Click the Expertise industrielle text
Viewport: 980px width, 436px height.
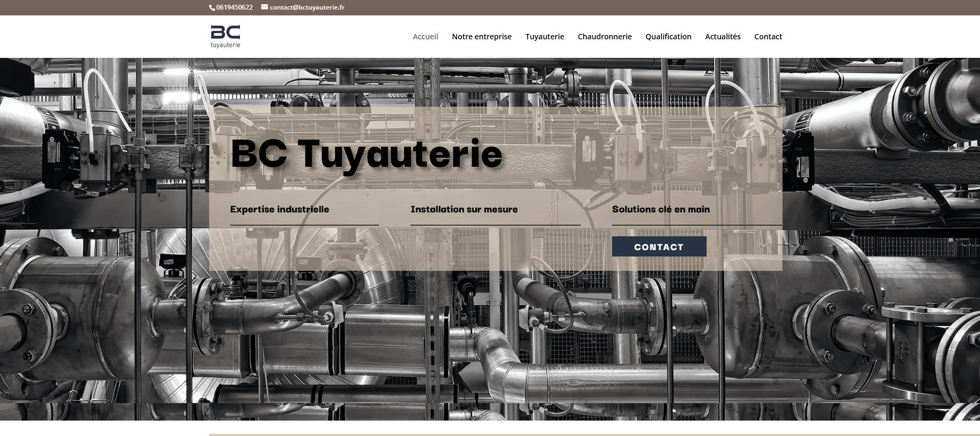click(280, 209)
